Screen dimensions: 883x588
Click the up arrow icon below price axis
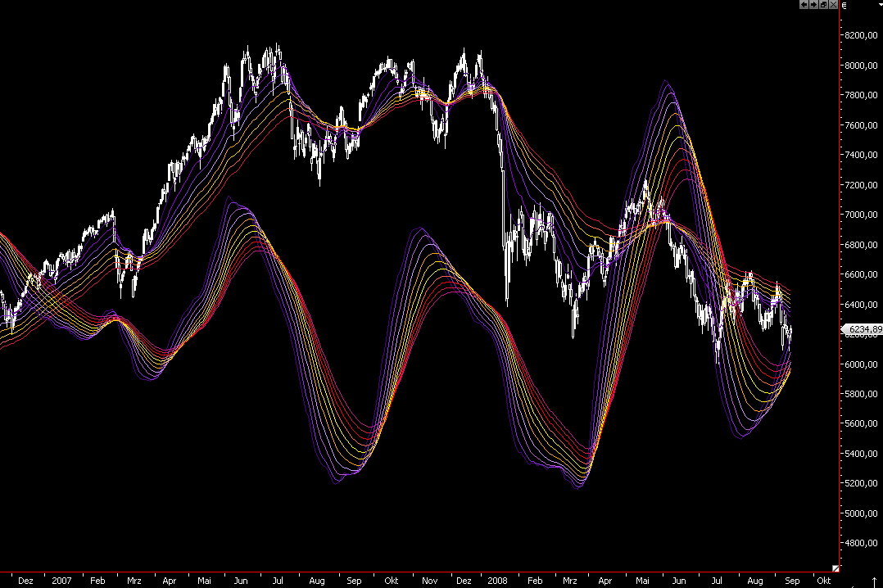[874, 581]
